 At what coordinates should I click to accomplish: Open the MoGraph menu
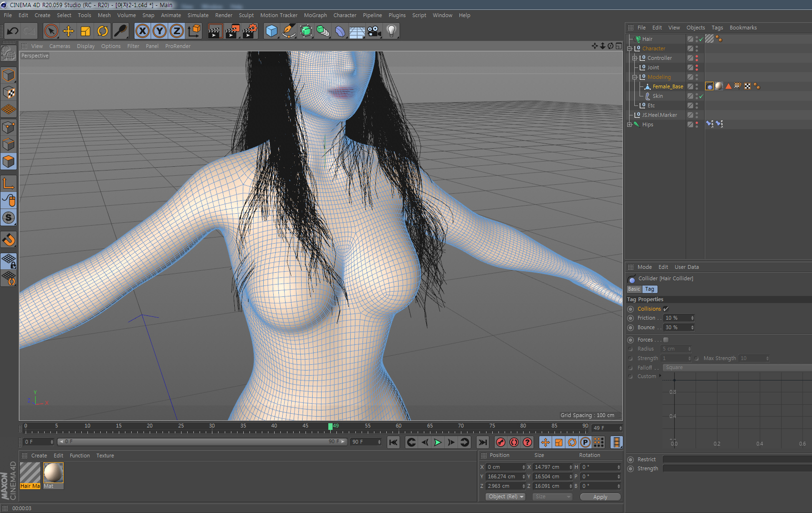pos(315,15)
